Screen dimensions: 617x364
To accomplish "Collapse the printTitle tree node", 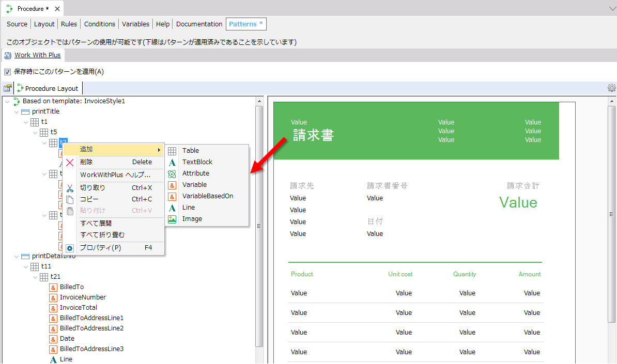I will [17, 112].
